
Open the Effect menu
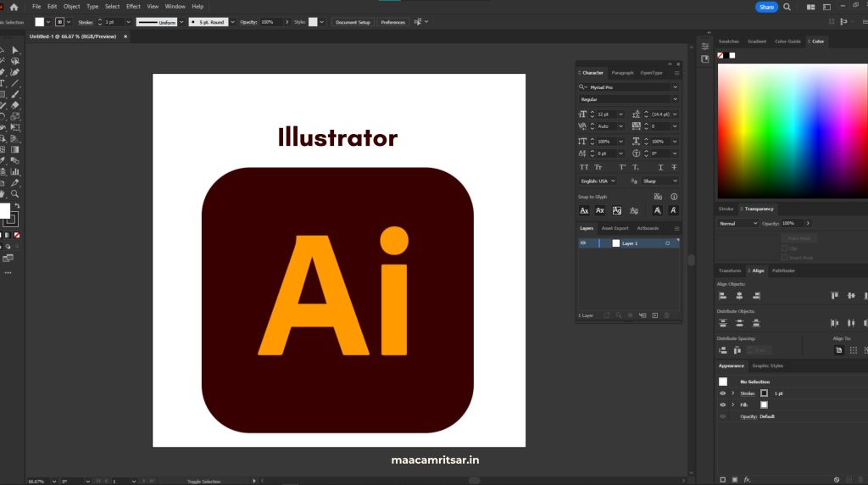coord(133,7)
